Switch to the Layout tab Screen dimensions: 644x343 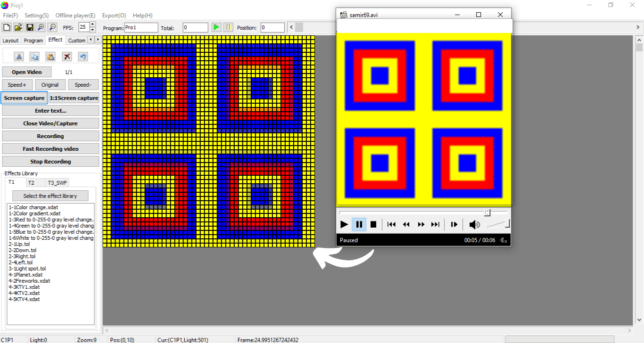10,40
